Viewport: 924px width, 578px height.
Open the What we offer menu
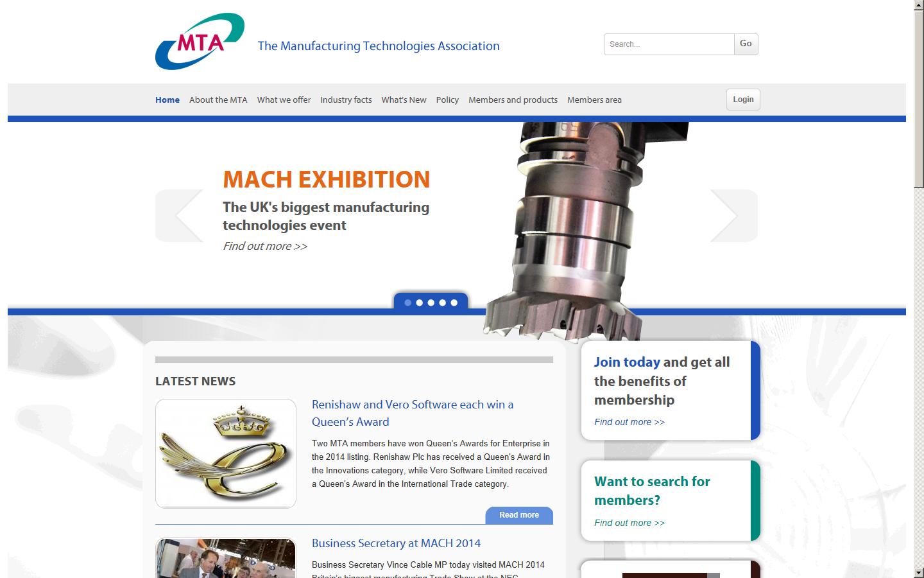pyautogui.click(x=284, y=100)
